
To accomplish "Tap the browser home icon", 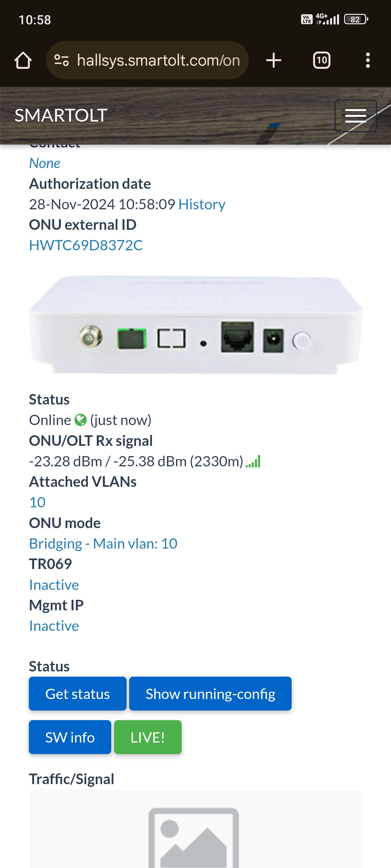I will point(23,60).
